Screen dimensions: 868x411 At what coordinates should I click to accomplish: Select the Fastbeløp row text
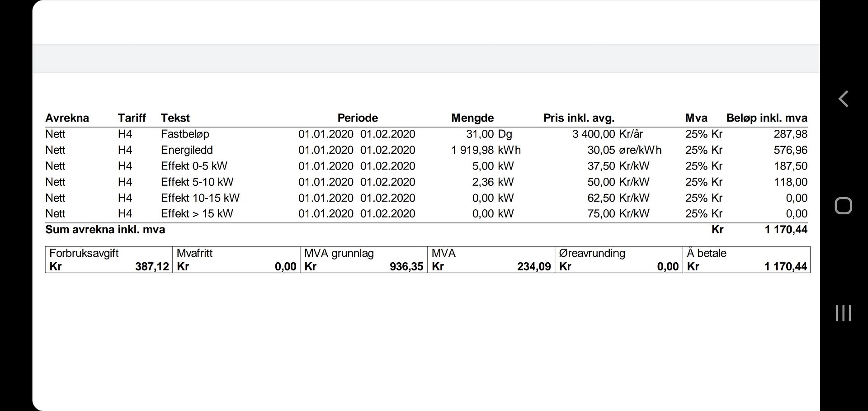pyautogui.click(x=185, y=134)
